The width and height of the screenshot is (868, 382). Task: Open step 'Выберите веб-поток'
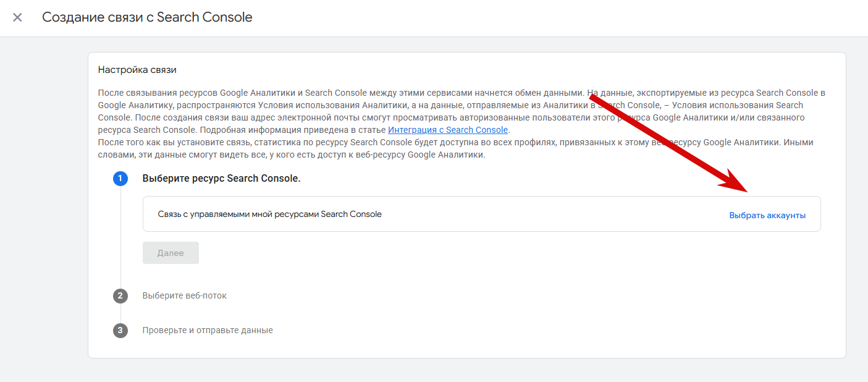184,295
